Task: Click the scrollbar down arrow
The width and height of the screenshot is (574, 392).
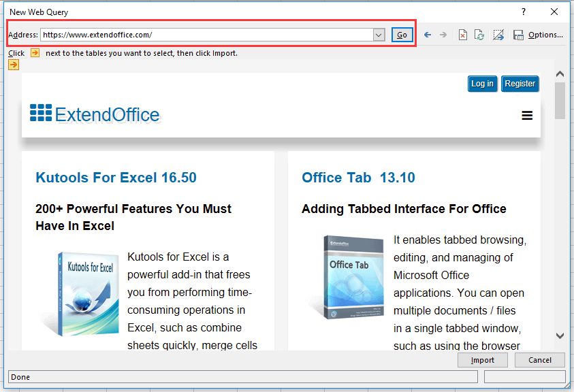Action: (560, 336)
